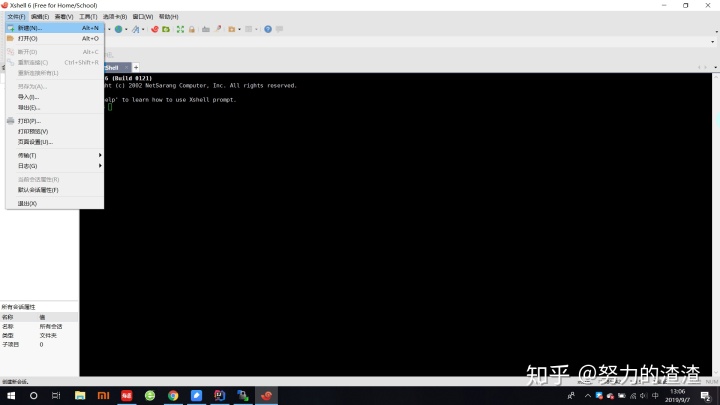This screenshot has height=405, width=720.
Task: Click the Cortana search circle
Action: coord(34,395)
